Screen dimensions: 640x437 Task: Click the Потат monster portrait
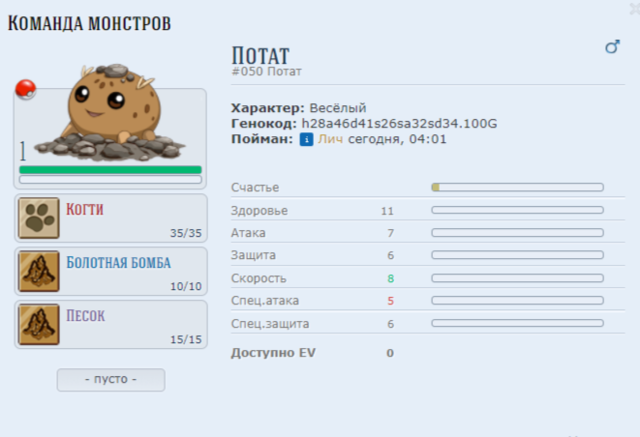[110, 112]
